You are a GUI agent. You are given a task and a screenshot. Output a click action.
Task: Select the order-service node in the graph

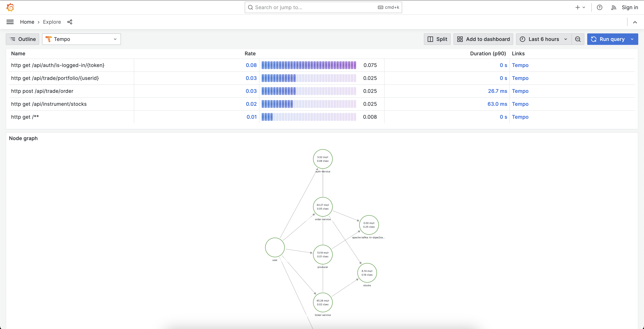click(x=323, y=207)
